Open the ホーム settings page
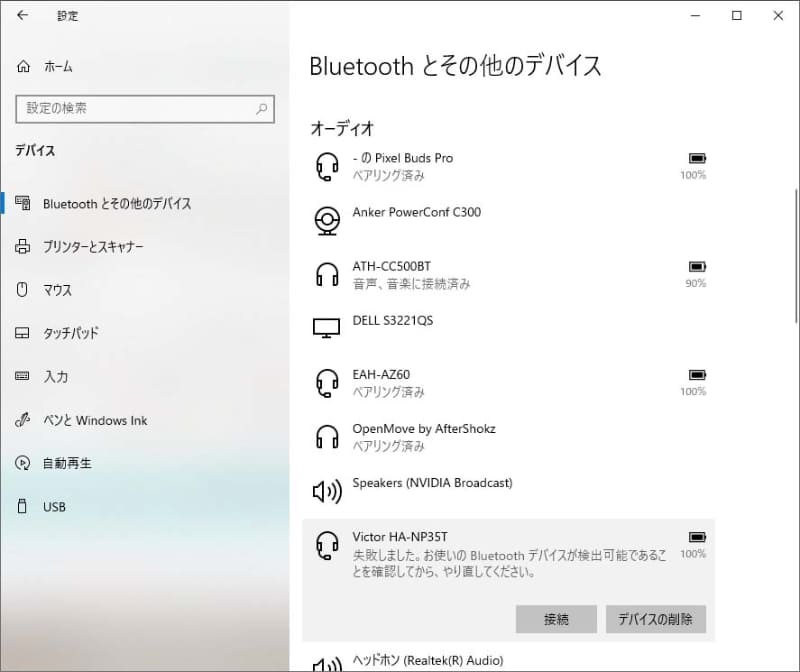 [x=58, y=66]
